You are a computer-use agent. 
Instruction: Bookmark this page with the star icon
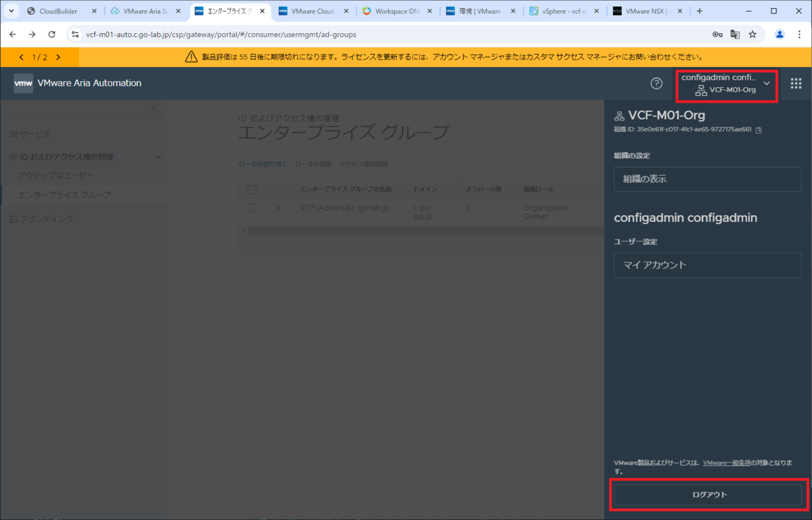tap(752, 34)
